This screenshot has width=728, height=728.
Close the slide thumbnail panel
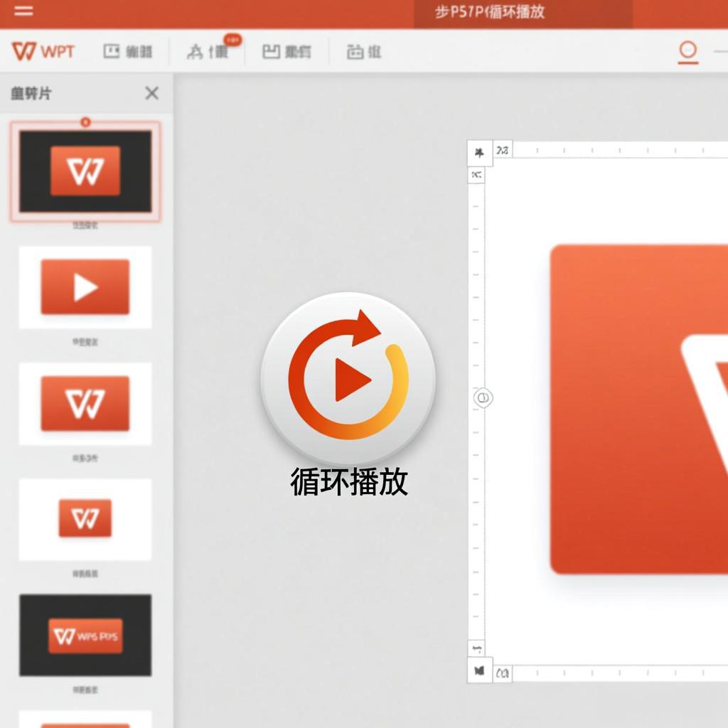point(151,93)
